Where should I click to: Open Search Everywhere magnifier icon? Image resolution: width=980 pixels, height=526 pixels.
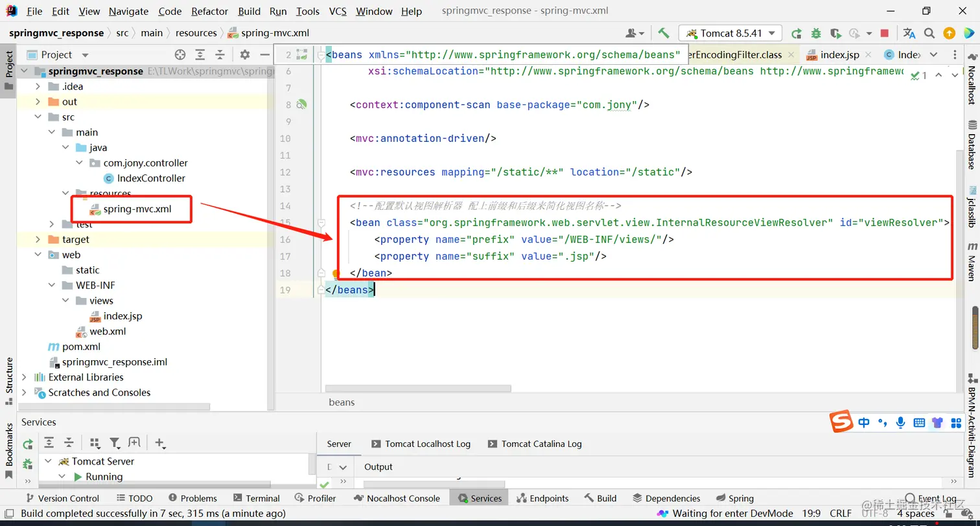click(929, 33)
